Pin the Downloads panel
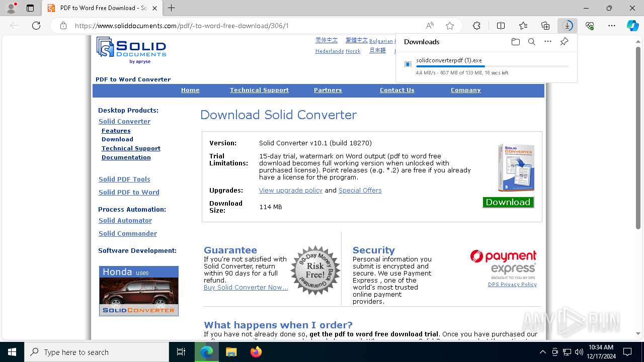644x362 pixels. point(564,42)
